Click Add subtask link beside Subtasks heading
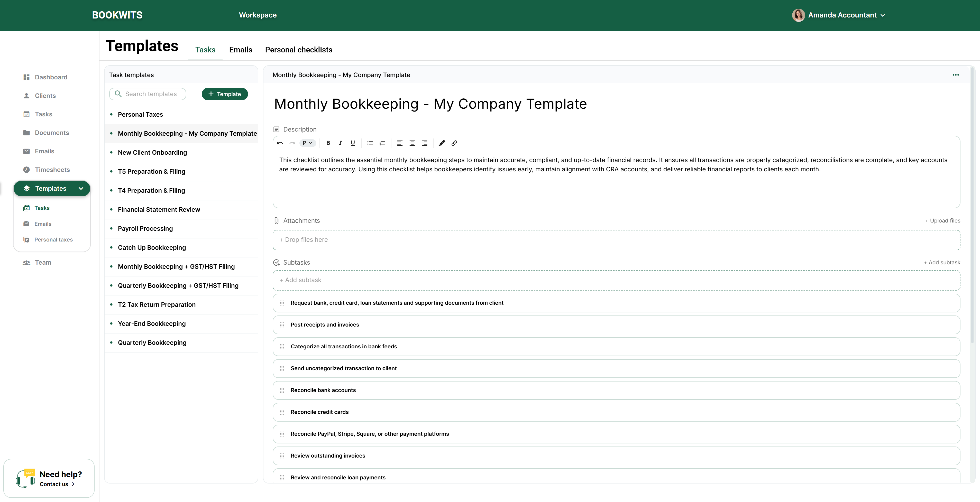 tap(941, 262)
